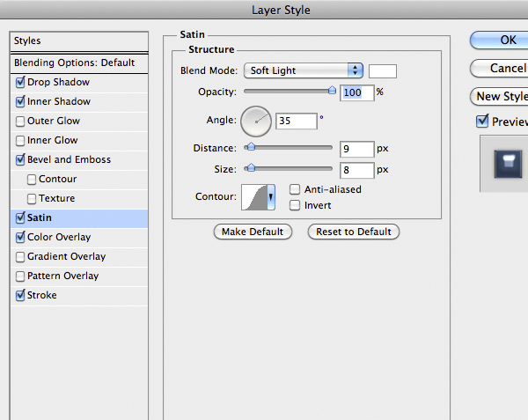Uncheck the Drop Shadow checkbox
This screenshot has height=420, width=528.
click(x=20, y=83)
